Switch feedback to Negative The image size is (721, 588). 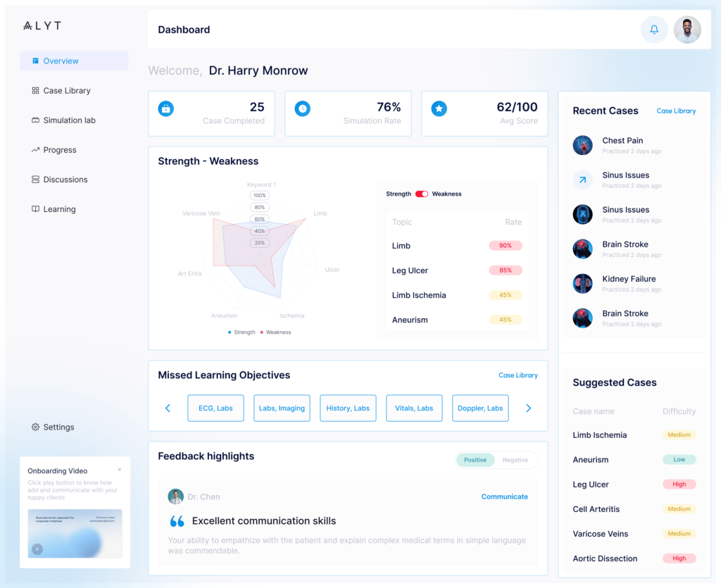point(515,460)
